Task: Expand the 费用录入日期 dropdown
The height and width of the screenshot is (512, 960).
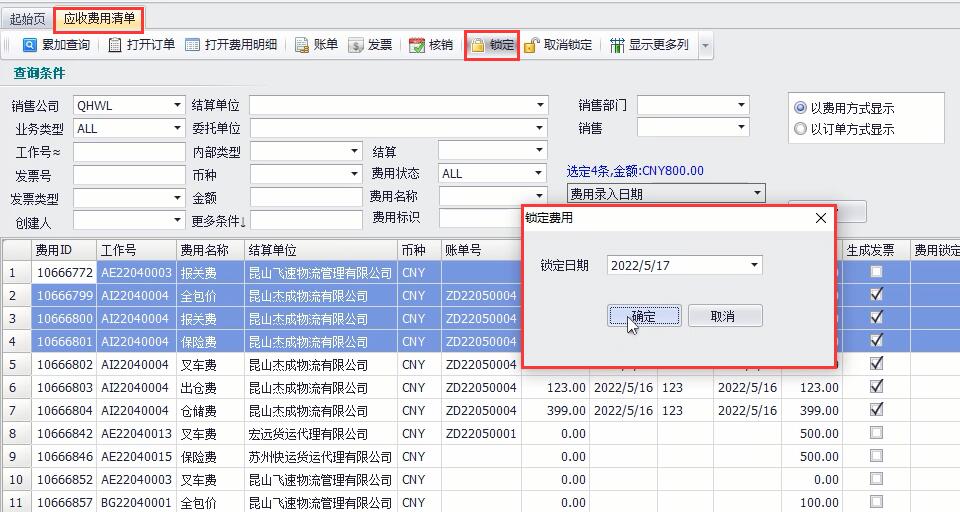Action: click(756, 194)
